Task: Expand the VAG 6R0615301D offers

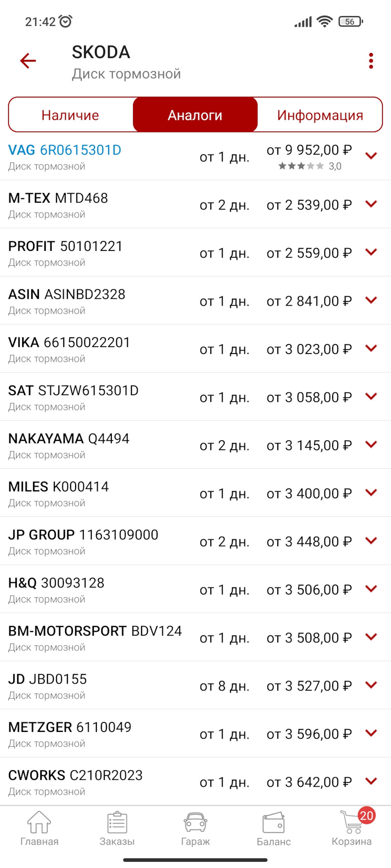Action: pos(371,156)
